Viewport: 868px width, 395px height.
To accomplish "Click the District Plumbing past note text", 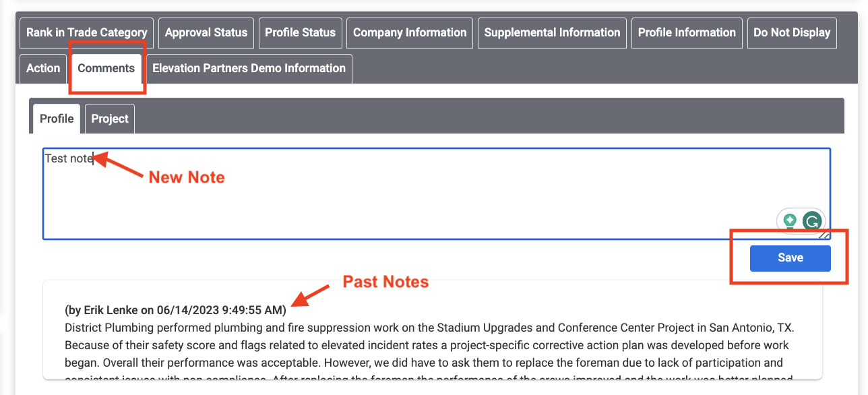I will 429,345.
